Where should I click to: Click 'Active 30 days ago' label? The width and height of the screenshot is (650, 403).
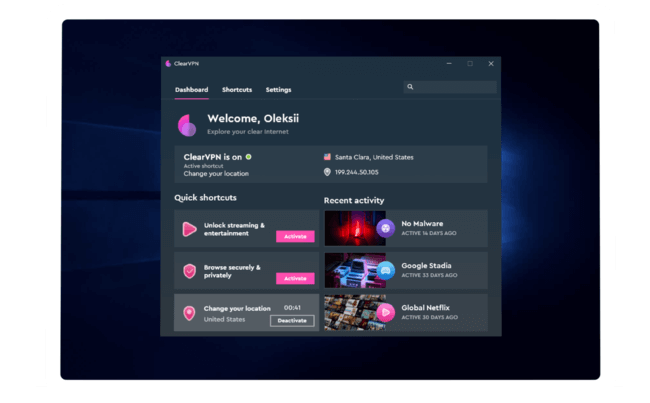pyautogui.click(x=429, y=317)
